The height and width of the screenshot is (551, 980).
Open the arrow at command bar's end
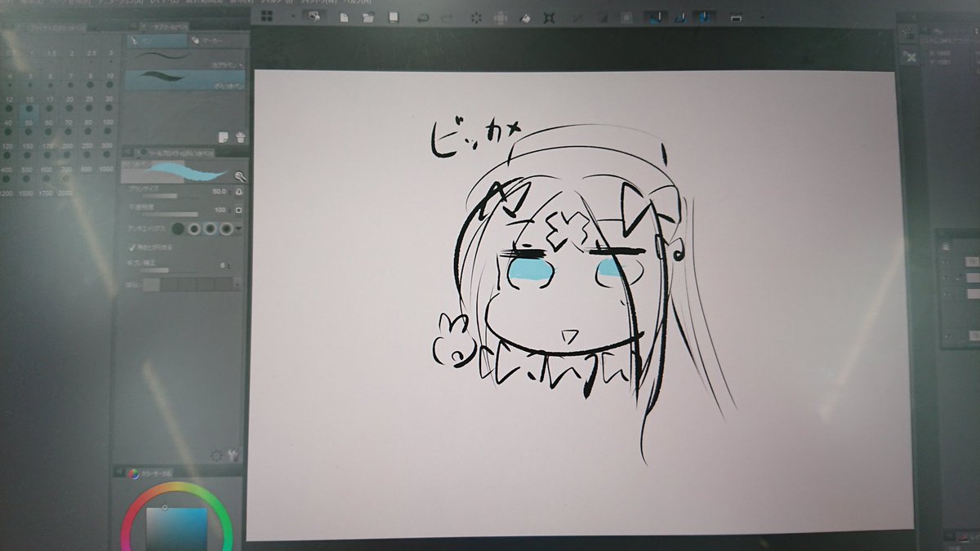tap(763, 16)
